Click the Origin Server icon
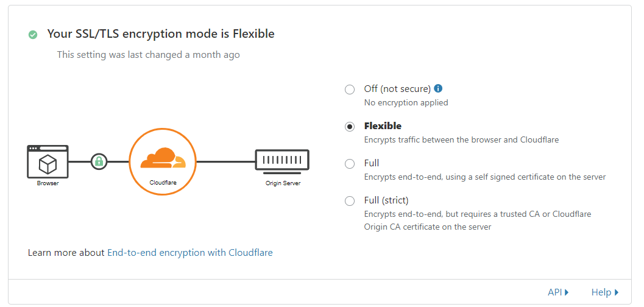The height and width of the screenshot is (307, 644). 282,161
